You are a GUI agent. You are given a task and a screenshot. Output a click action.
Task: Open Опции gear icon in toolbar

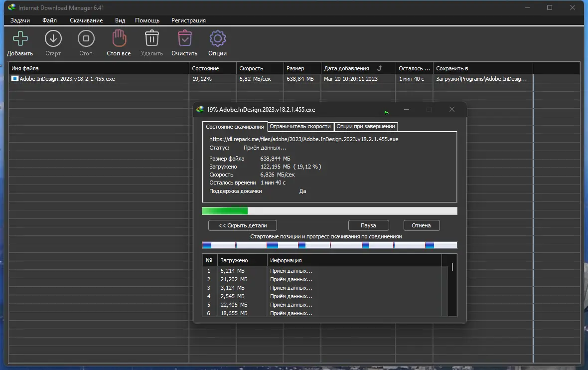coord(217,38)
